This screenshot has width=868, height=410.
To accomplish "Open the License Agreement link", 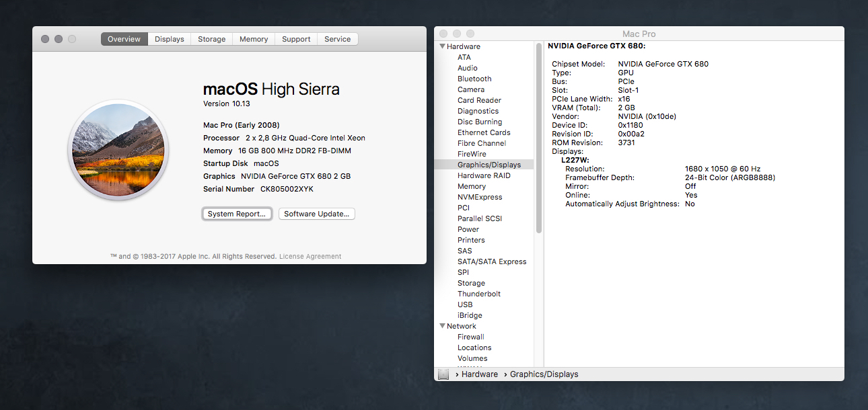I will [310, 256].
